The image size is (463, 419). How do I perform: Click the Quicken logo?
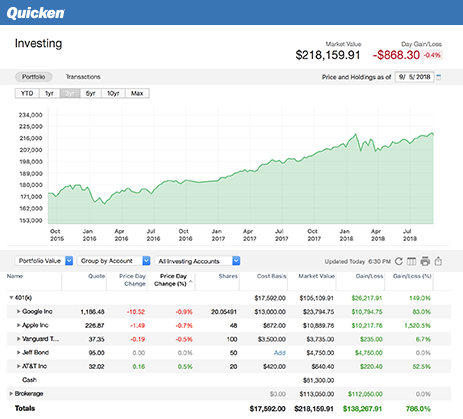35,13
